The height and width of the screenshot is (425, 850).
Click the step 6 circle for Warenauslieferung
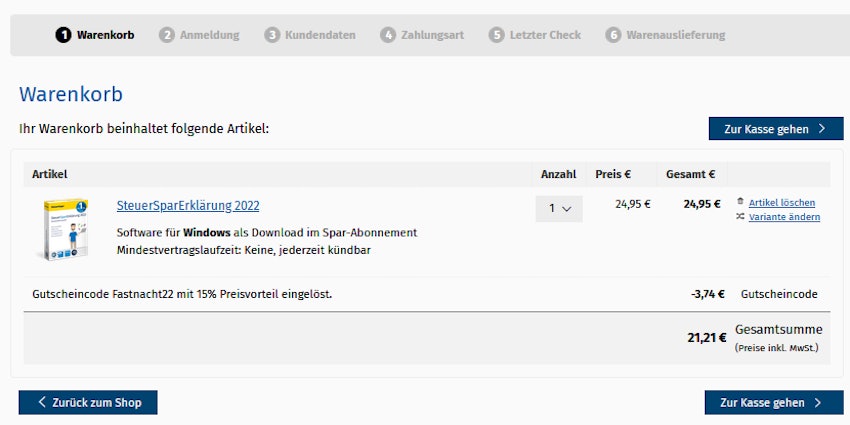613,35
